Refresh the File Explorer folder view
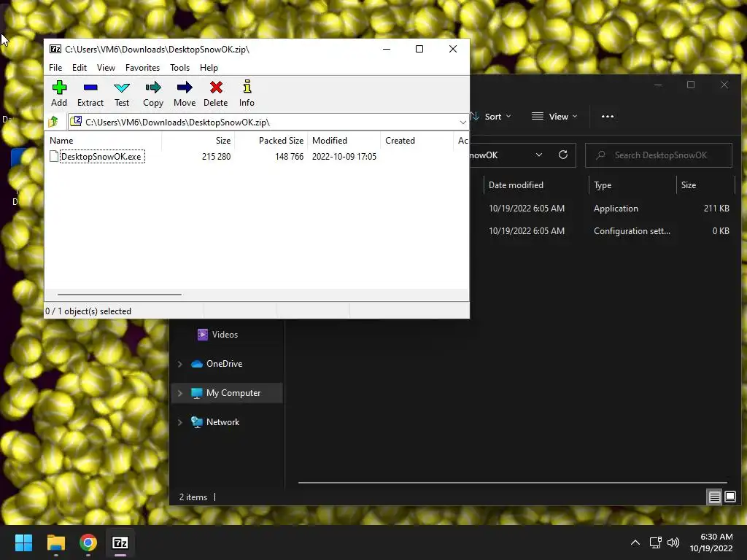The height and width of the screenshot is (560, 747). [562, 155]
